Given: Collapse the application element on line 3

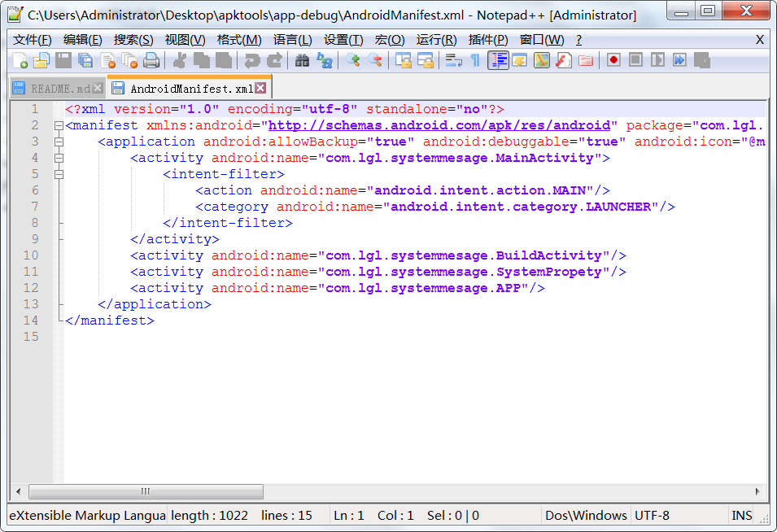Looking at the screenshot, I should pyautogui.click(x=58, y=142).
